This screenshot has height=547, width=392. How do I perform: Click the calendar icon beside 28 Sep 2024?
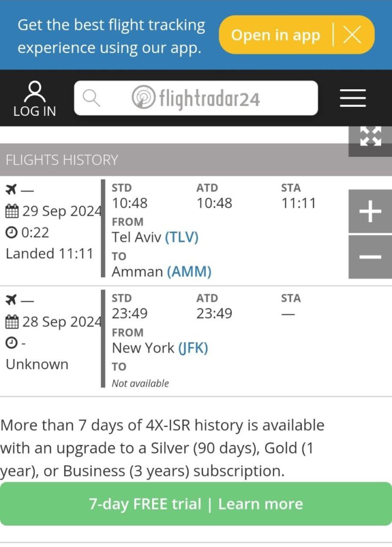(12, 322)
